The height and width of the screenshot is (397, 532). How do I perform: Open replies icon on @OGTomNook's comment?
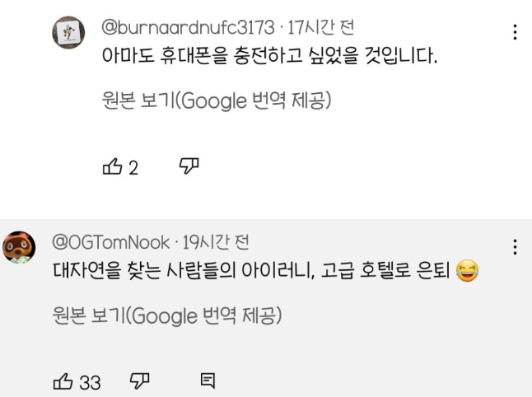pos(208,381)
